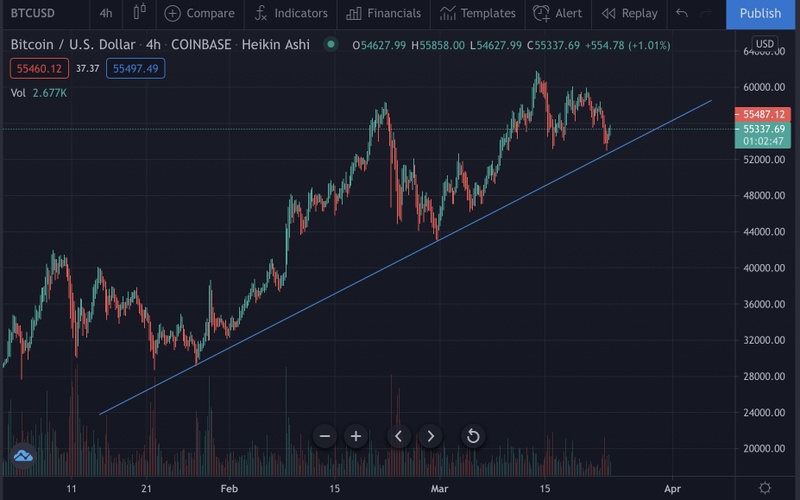
Task: Open chart settings gear on time axis
Action: [x=765, y=487]
